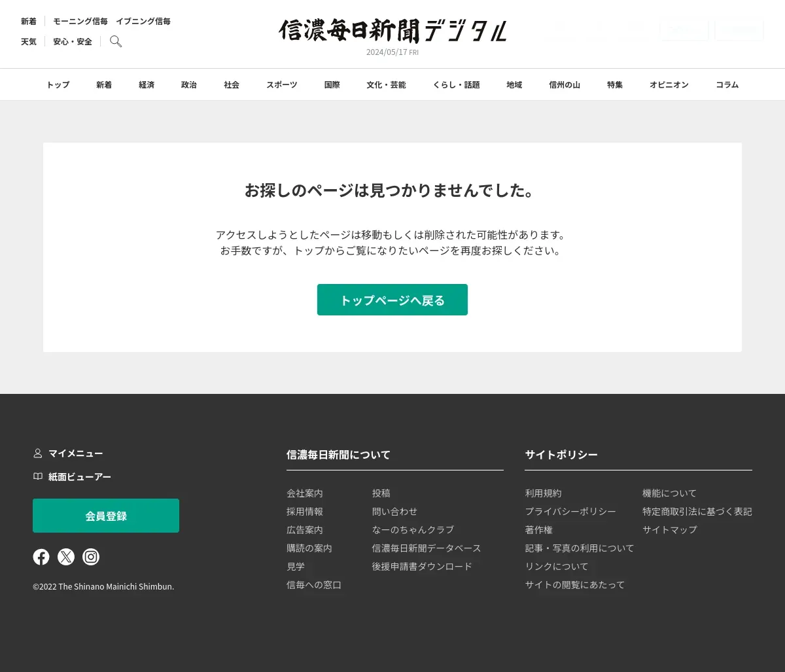Select 国際 in the navigation bar
This screenshot has height=672, width=785.
[332, 85]
